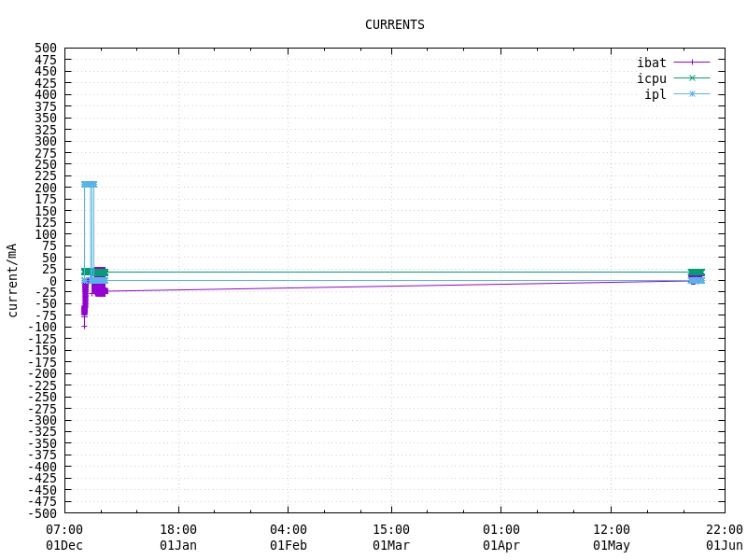The height and width of the screenshot is (560, 747).
Task: Click the 12:00 x-axis time label
Action: [612, 529]
